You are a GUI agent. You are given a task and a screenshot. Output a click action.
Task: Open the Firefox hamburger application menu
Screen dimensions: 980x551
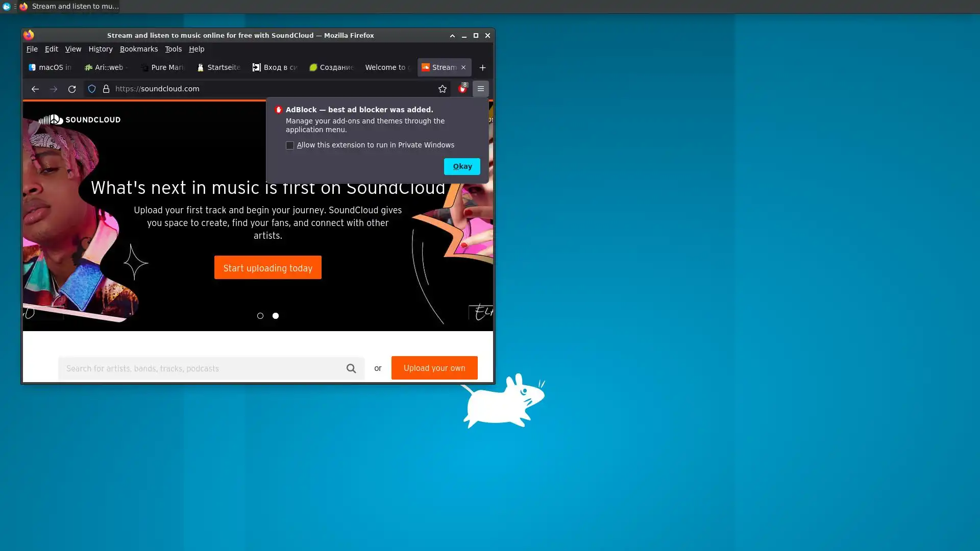coord(481,89)
